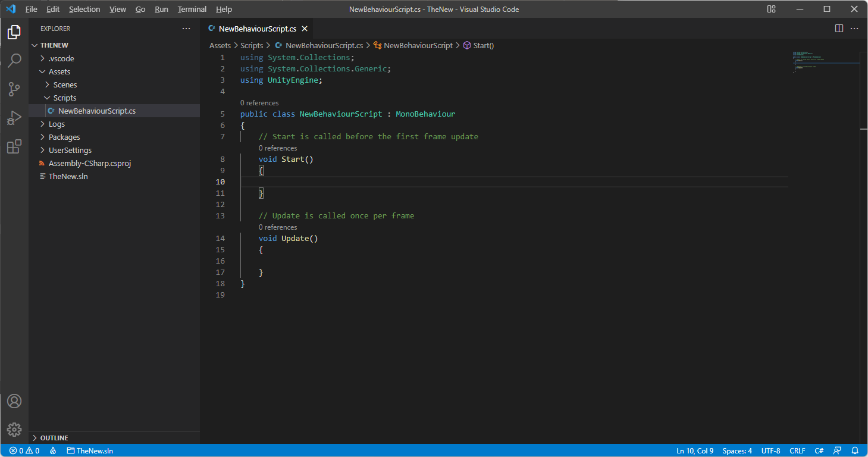This screenshot has height=457, width=868.
Task: Collapse the Assets folder
Action: [x=42, y=71]
